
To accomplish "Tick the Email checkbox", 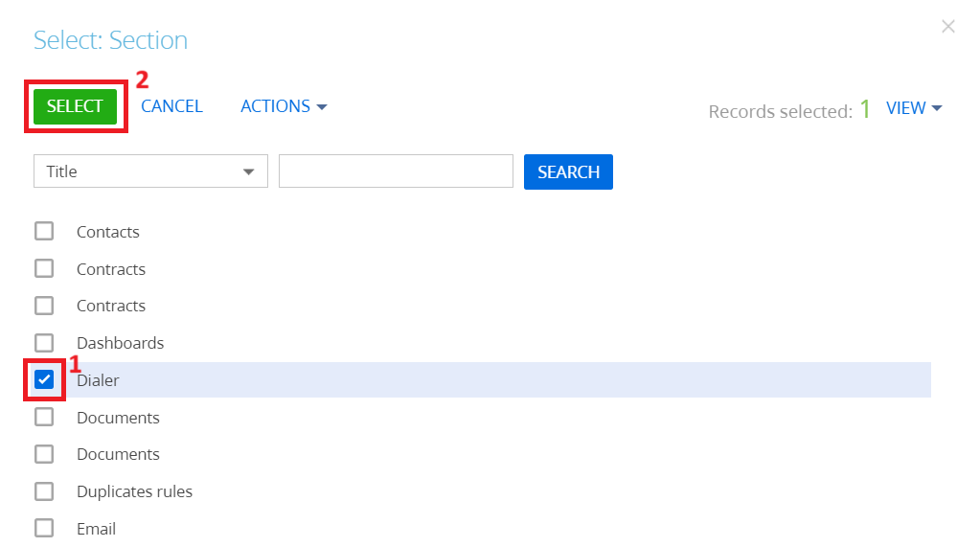I will [44, 528].
